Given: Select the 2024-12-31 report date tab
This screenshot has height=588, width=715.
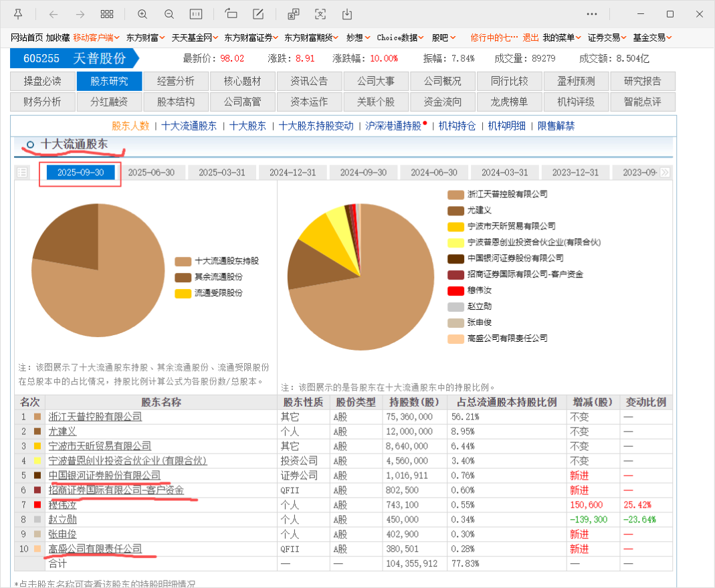Looking at the screenshot, I should pos(293,173).
